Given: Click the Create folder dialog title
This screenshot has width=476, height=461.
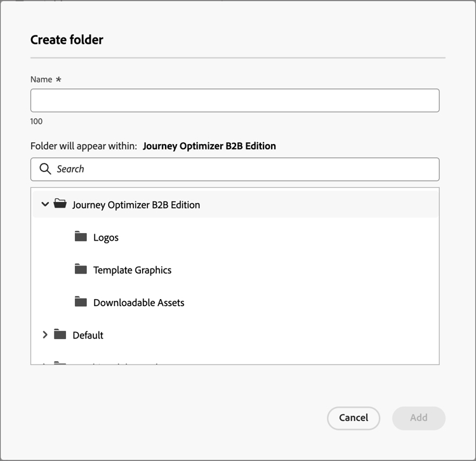Looking at the screenshot, I should (x=67, y=40).
